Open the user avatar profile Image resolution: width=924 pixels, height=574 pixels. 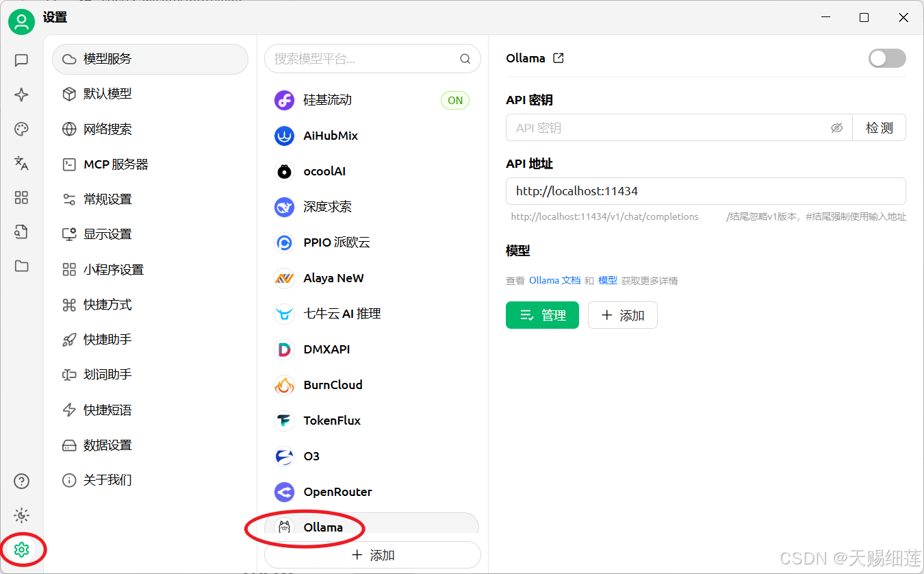22,23
